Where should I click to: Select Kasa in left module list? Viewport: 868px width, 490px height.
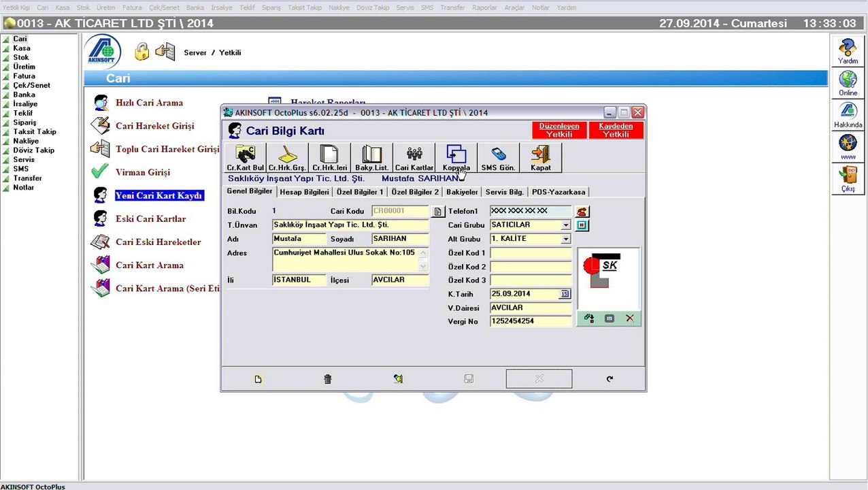coord(21,48)
